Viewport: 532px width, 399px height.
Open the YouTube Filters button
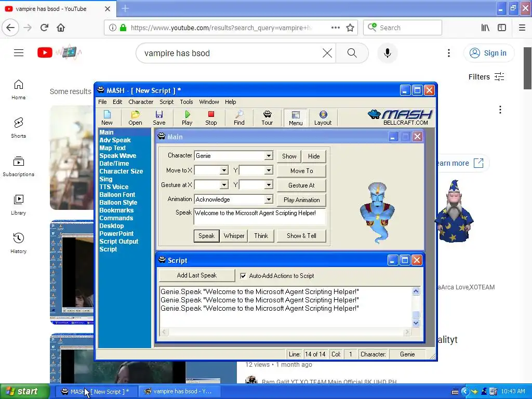486,77
